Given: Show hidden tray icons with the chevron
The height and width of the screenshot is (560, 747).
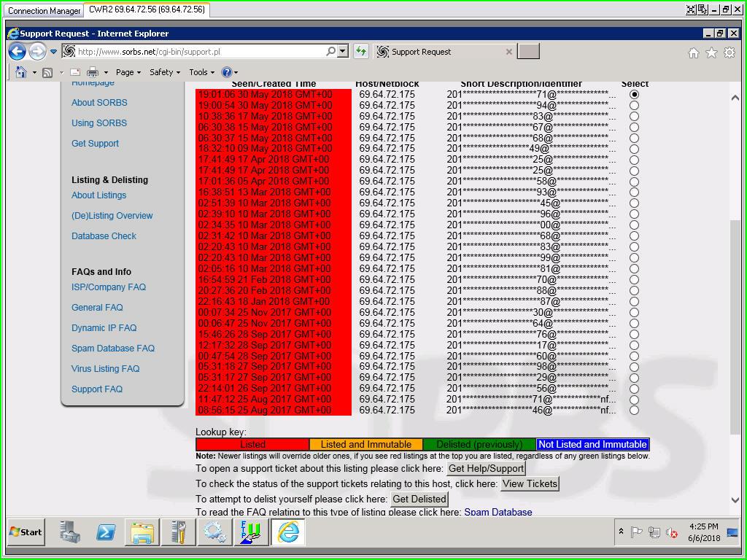Looking at the screenshot, I should pos(621,532).
